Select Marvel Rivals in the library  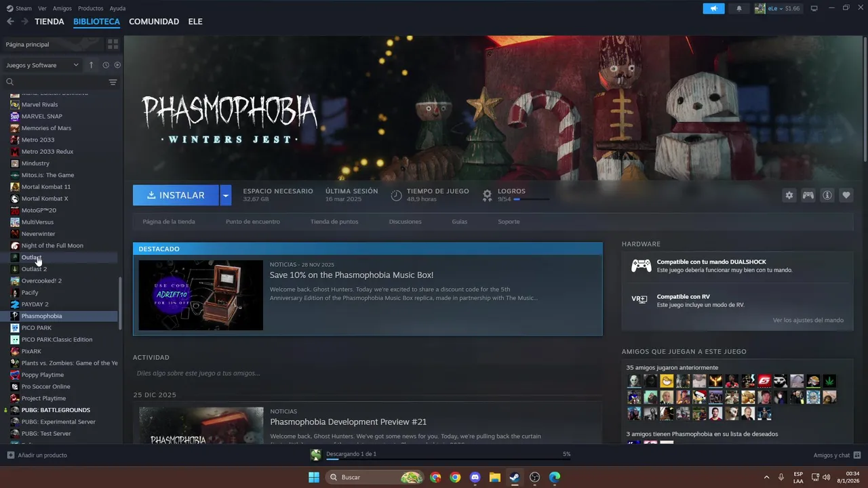tap(39, 104)
